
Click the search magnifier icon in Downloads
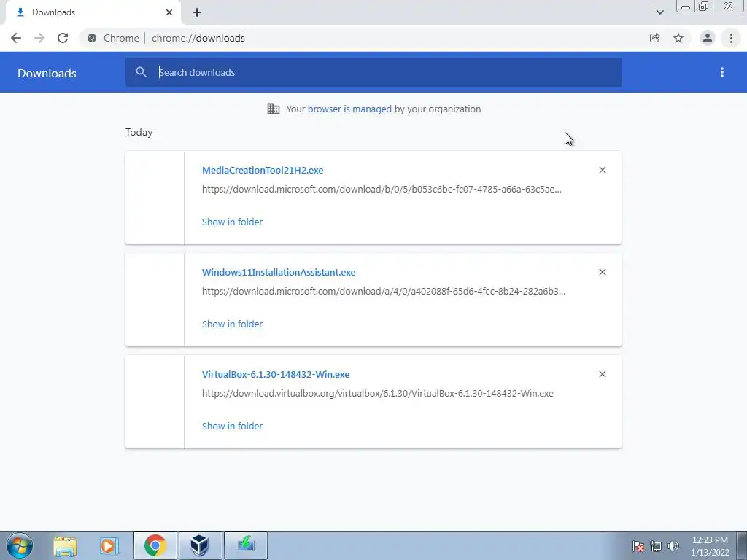click(x=141, y=72)
